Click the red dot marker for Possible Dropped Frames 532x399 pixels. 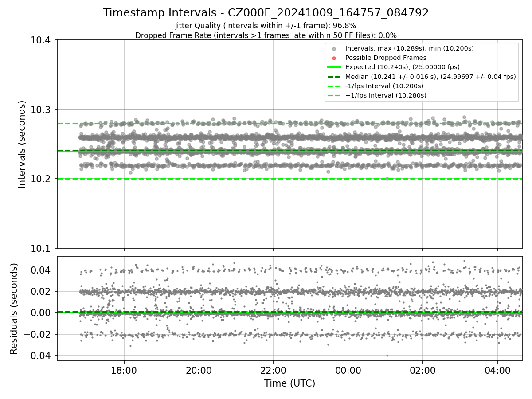click(x=334, y=58)
